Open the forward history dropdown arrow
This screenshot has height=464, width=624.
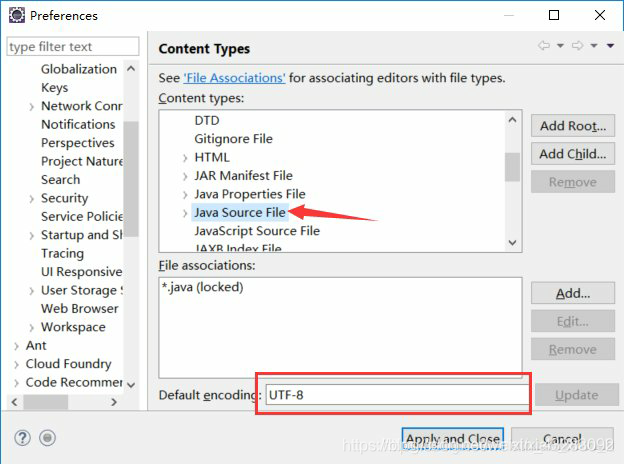tap(594, 46)
